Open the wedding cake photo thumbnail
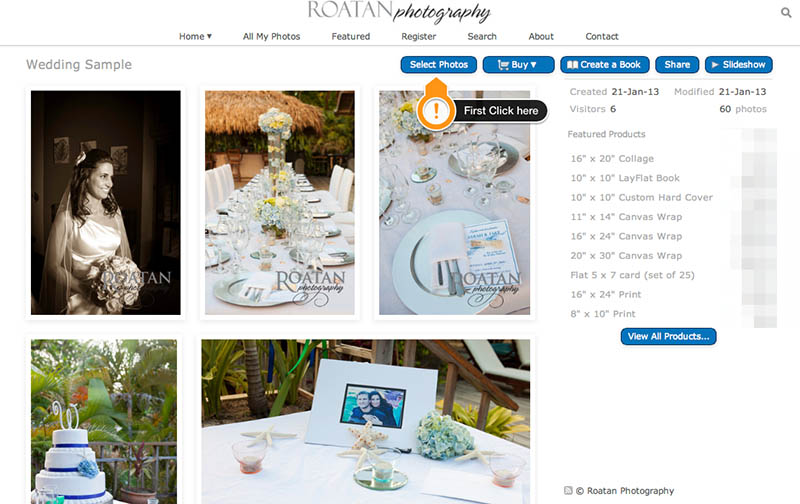This screenshot has height=504, width=800. pyautogui.click(x=104, y=421)
